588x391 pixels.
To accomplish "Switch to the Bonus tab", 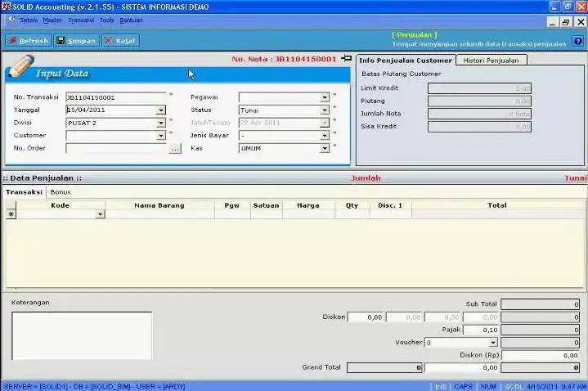I will (61, 192).
